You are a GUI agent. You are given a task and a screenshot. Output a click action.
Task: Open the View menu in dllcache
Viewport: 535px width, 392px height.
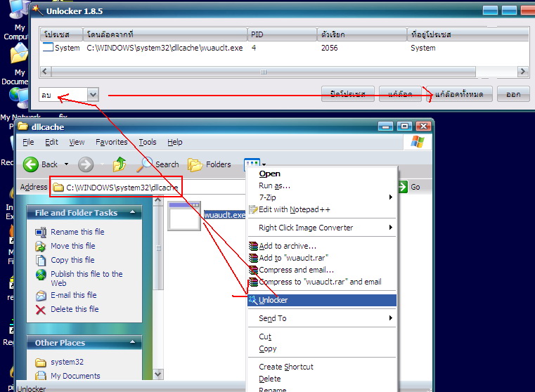point(77,142)
